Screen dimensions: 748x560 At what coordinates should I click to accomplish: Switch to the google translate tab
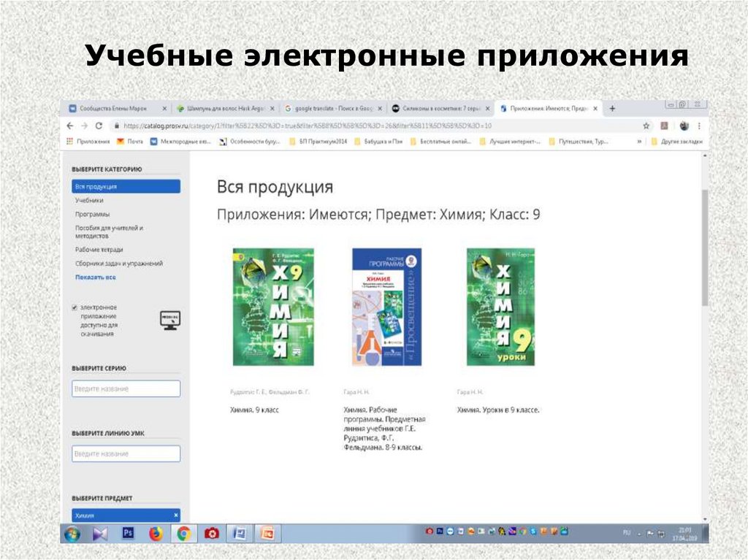[331, 108]
